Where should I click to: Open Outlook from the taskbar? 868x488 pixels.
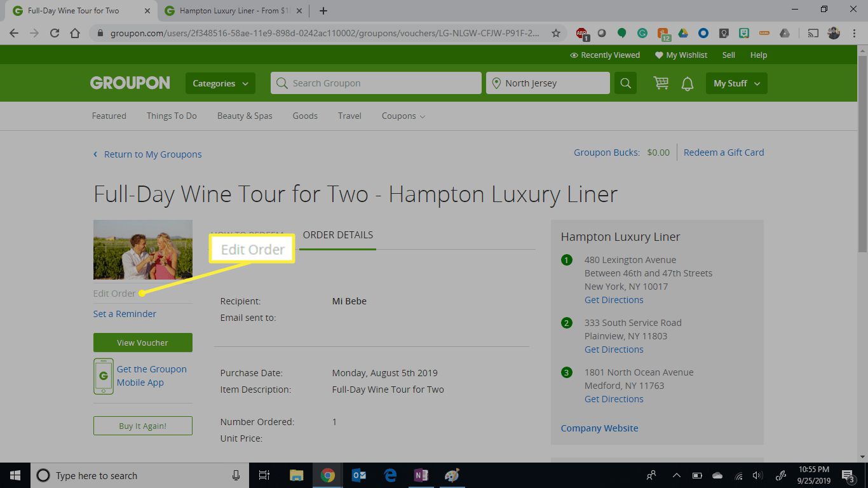click(x=358, y=475)
